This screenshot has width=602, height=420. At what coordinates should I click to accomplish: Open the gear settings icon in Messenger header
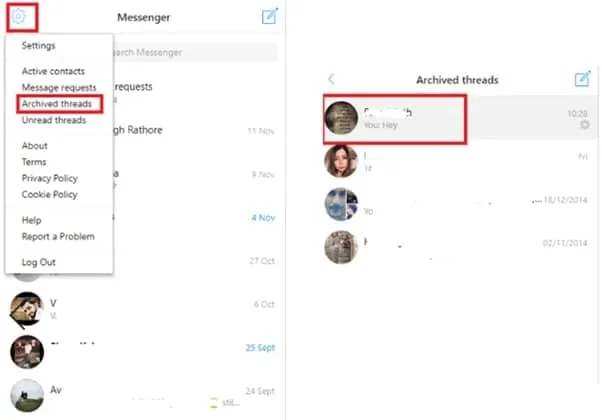18,17
